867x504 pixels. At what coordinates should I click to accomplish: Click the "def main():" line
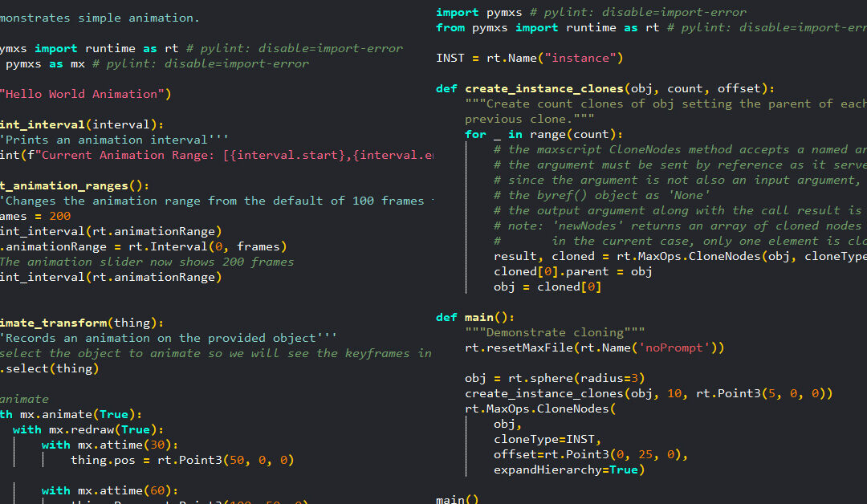(475, 317)
